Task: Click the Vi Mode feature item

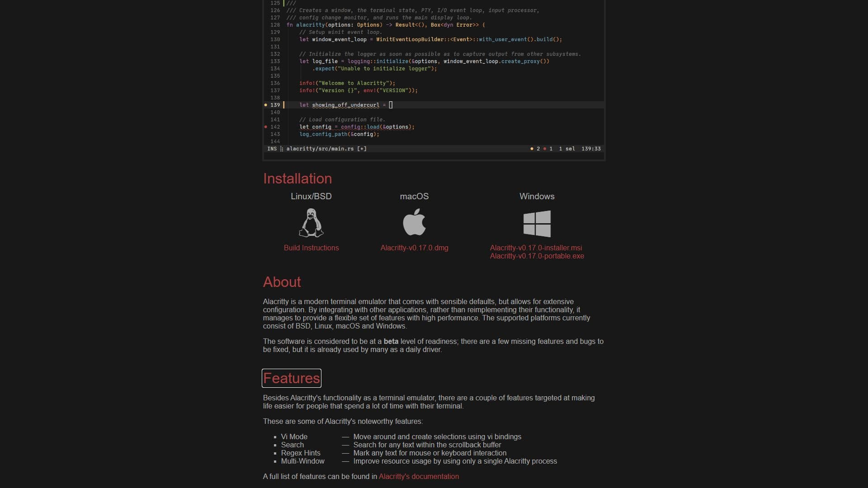Action: pos(294,436)
